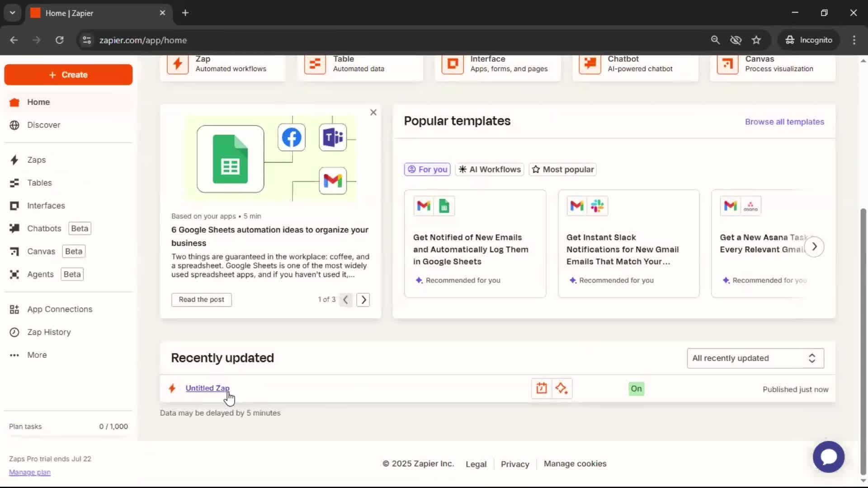Open the chat support bubble
This screenshot has width=868, height=488.
tap(828, 457)
